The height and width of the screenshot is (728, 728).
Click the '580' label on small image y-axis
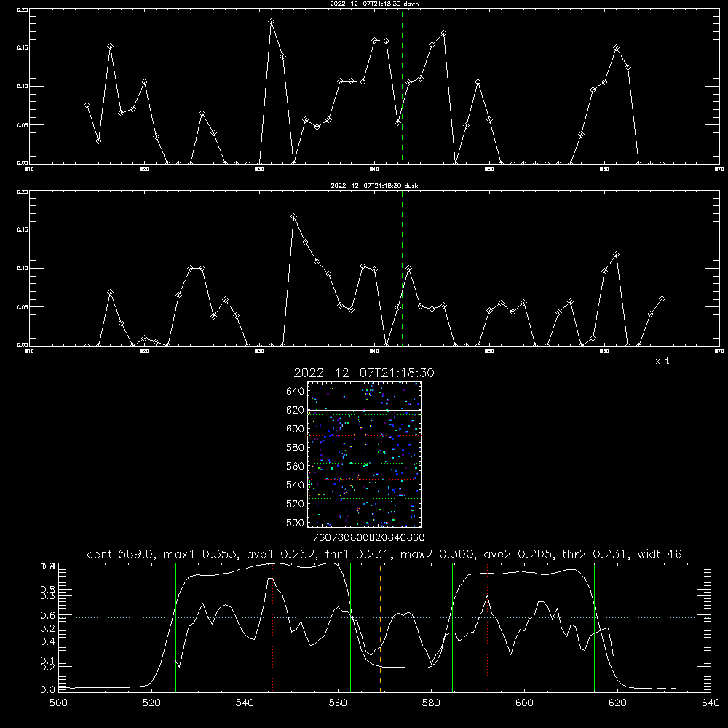(296, 448)
